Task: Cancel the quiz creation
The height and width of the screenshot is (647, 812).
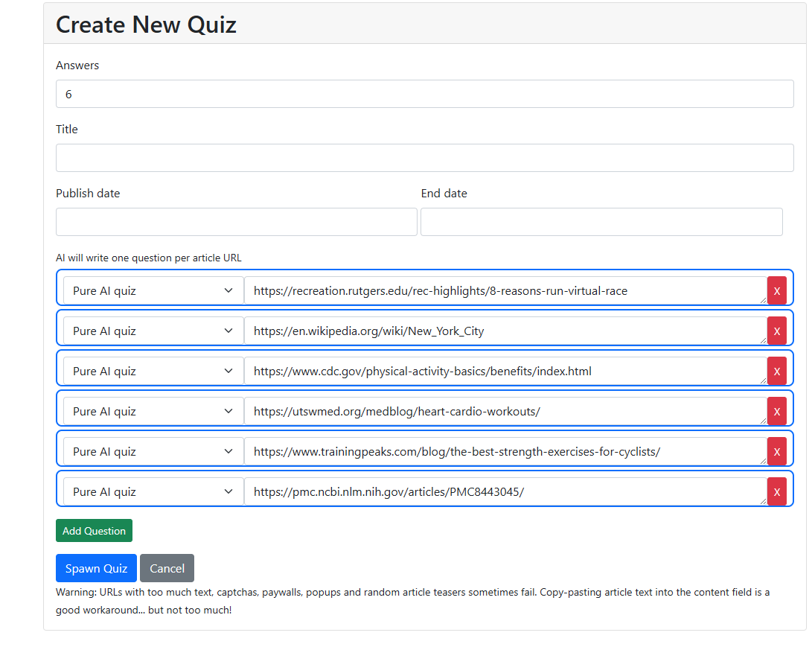Action: click(167, 567)
